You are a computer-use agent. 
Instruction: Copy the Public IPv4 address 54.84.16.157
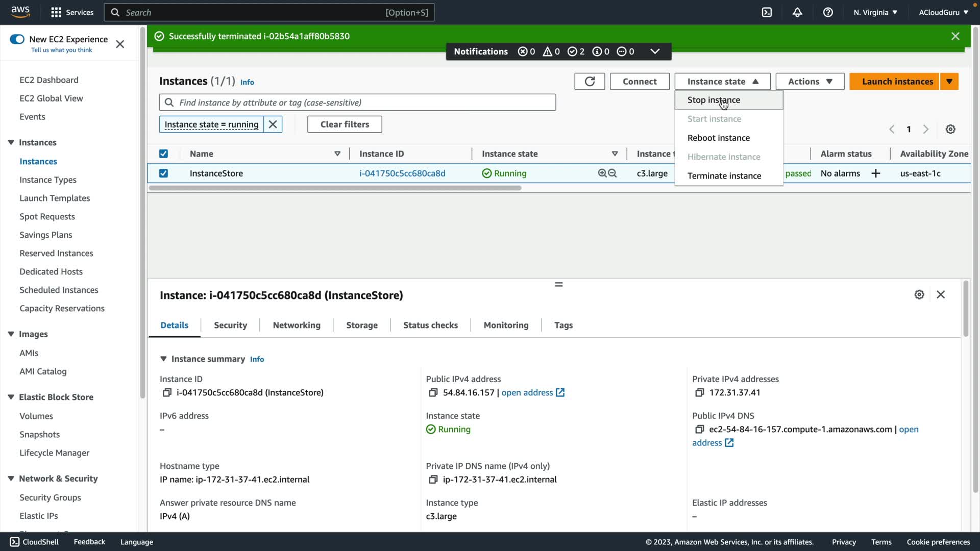433,392
